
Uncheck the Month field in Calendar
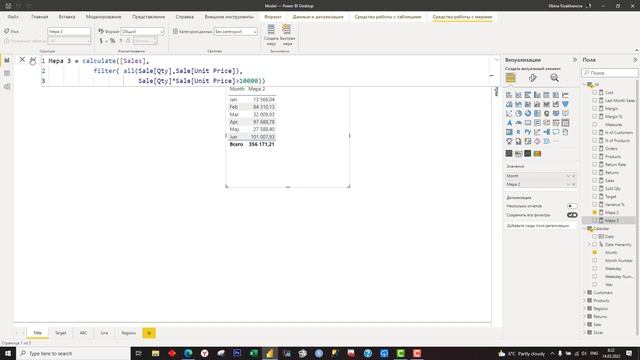click(594, 253)
